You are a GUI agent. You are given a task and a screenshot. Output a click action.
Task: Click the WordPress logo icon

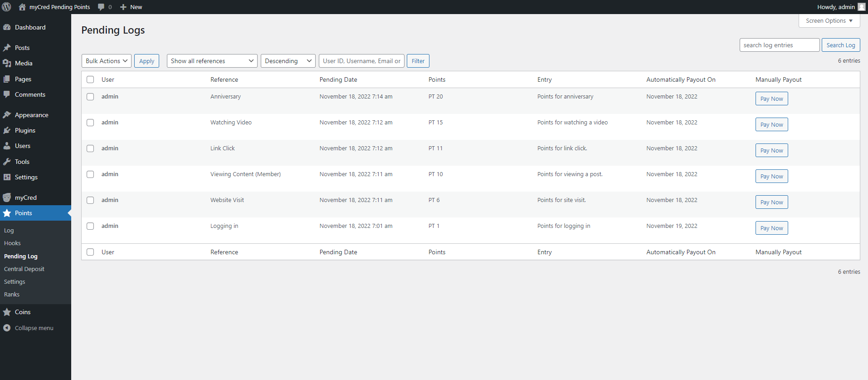click(7, 7)
